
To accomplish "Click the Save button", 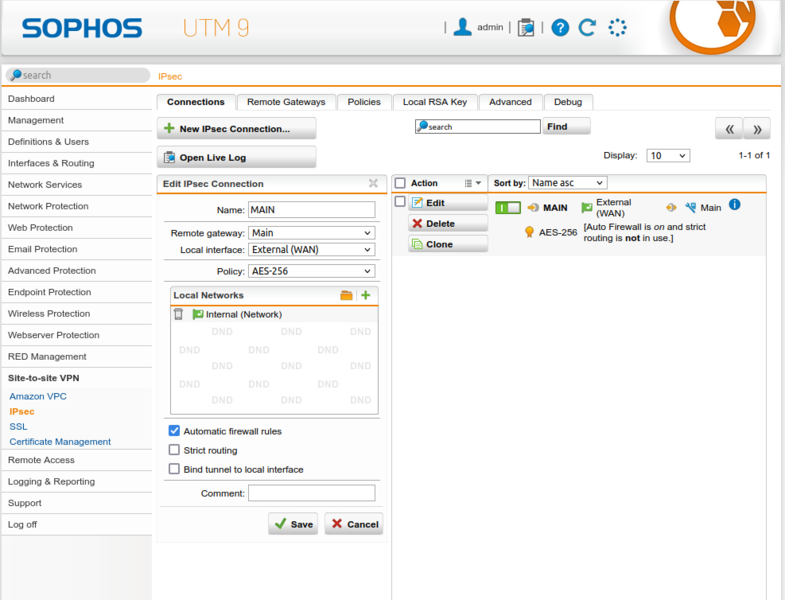I will [x=293, y=524].
